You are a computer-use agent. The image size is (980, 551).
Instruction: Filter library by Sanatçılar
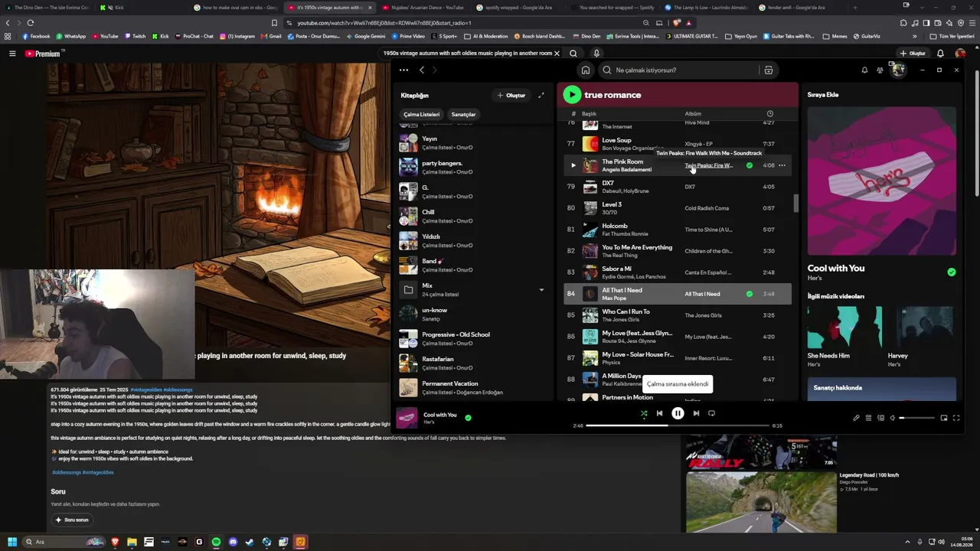click(463, 114)
